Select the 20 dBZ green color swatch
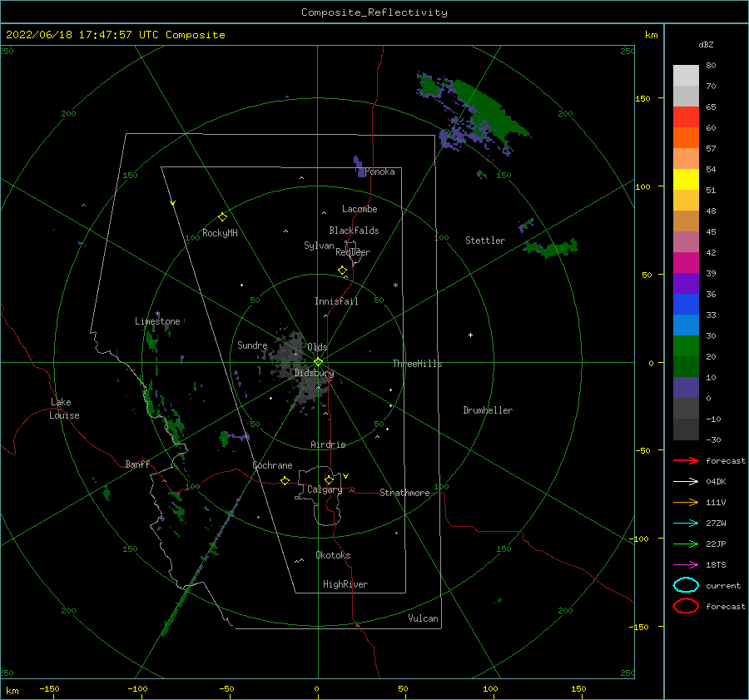 pyautogui.click(x=686, y=345)
